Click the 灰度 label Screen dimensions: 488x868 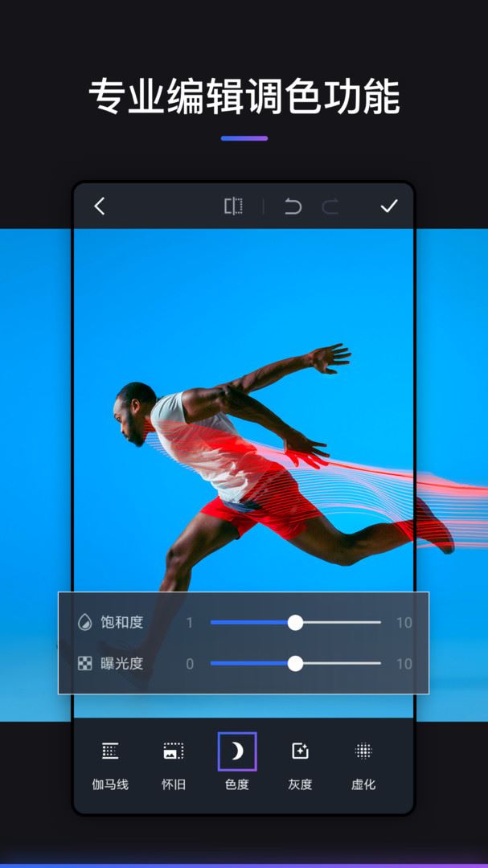pyautogui.click(x=300, y=784)
